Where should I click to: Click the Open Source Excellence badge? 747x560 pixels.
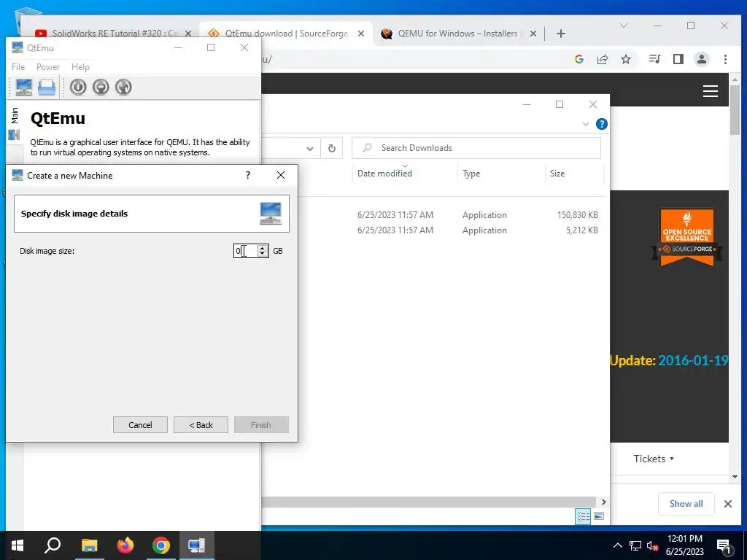coord(687,237)
